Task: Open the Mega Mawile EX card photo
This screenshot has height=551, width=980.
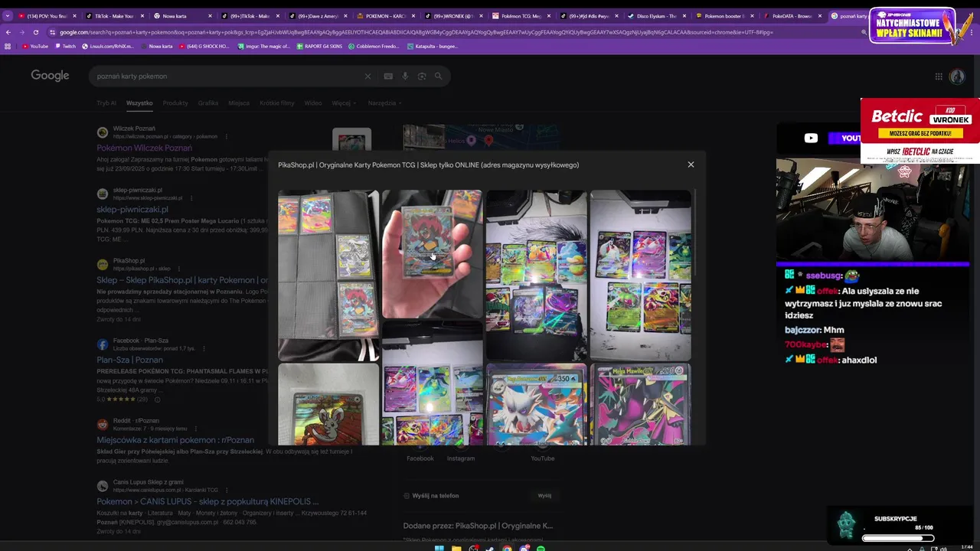Action: [x=641, y=405]
